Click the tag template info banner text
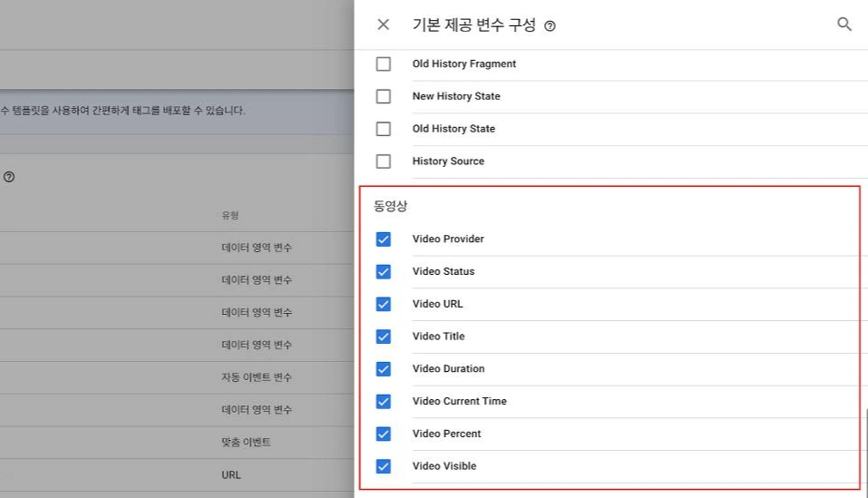This screenshot has height=498, width=868. point(122,111)
